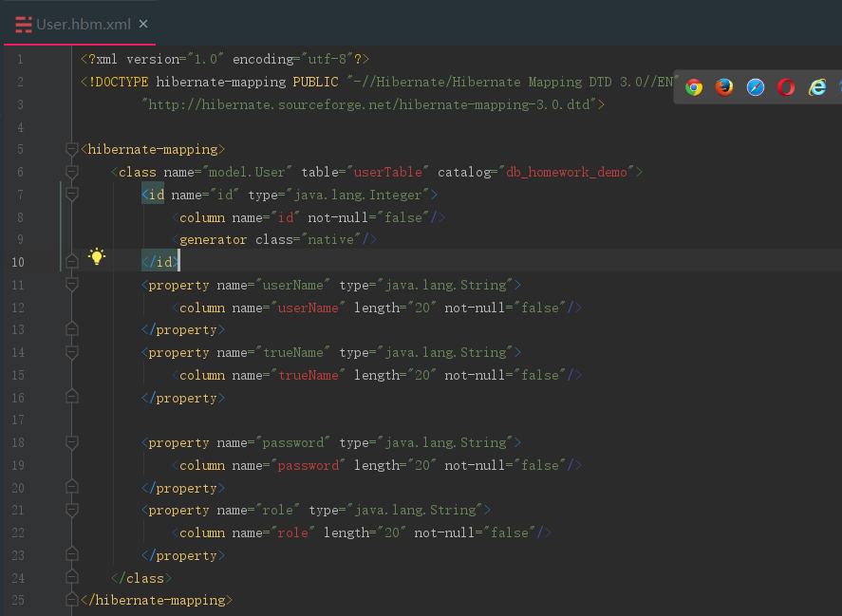Image resolution: width=842 pixels, height=616 pixels.
Task: Click the generator tag name on line 9
Action: pyautogui.click(x=213, y=239)
